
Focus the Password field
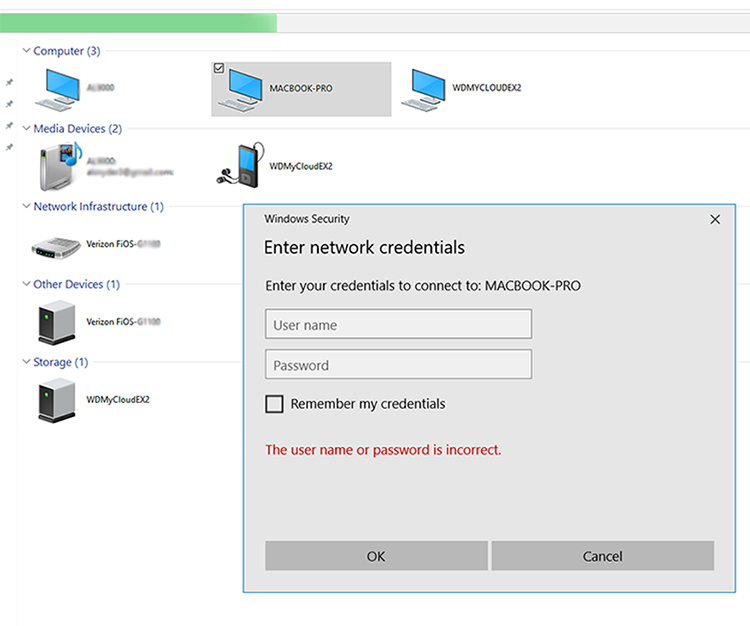[x=398, y=364]
